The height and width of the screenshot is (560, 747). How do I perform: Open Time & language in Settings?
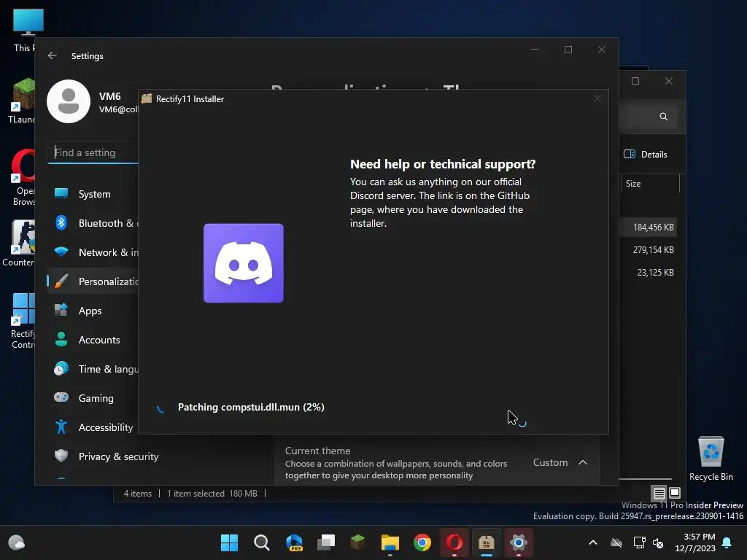click(x=94, y=368)
